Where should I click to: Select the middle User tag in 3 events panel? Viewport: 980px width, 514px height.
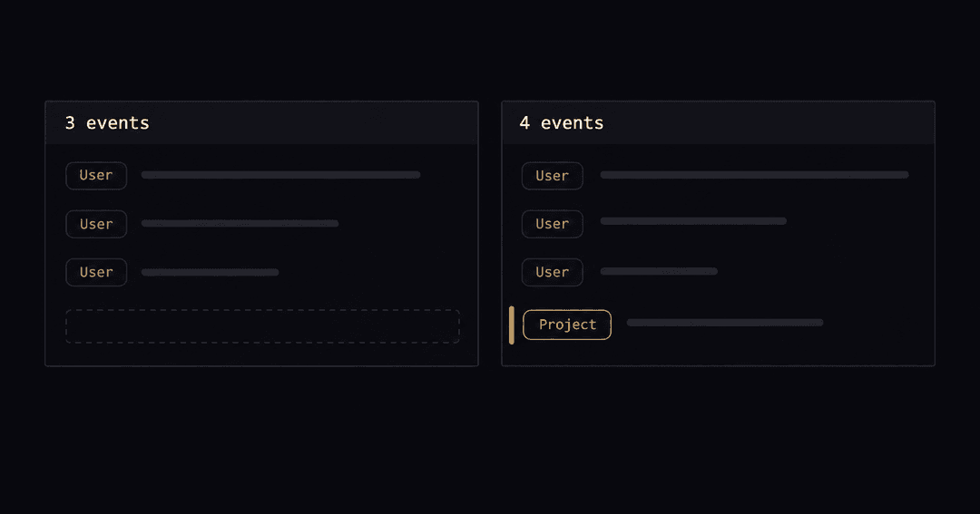[96, 224]
